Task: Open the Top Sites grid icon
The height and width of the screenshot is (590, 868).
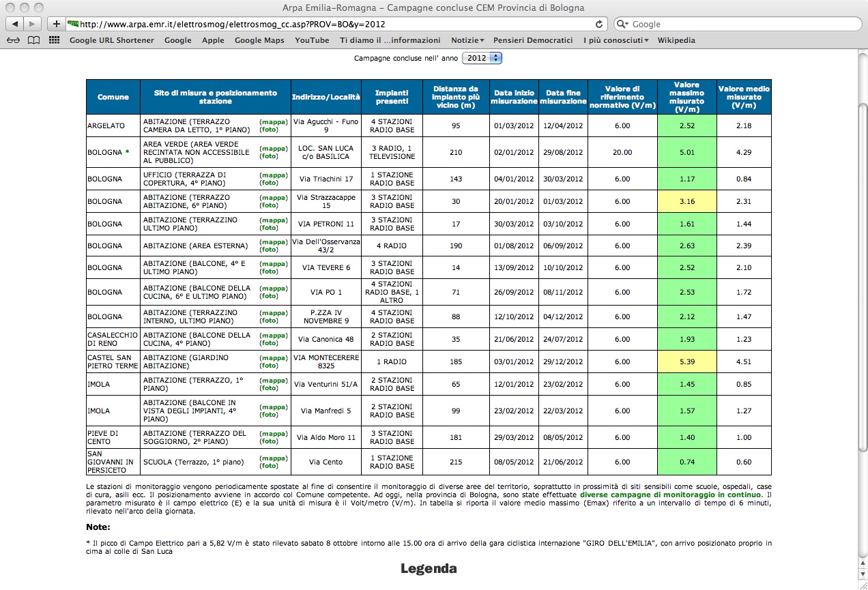Action: click(x=54, y=40)
